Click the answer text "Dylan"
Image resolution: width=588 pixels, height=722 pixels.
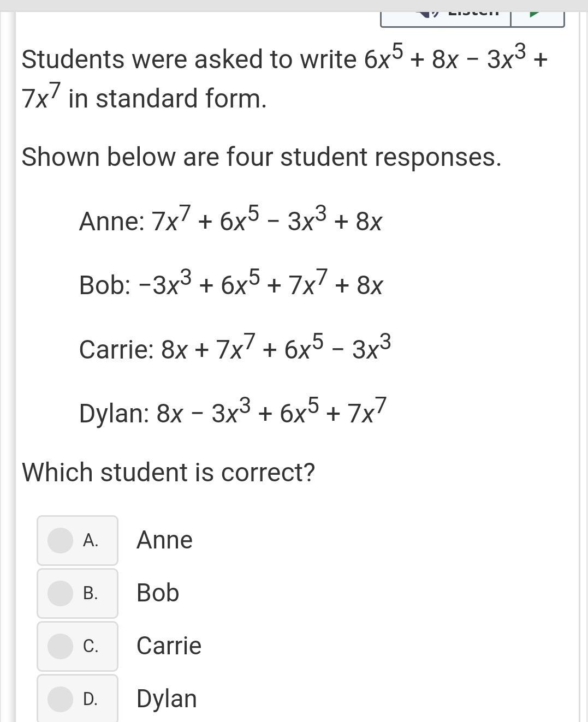point(167,699)
